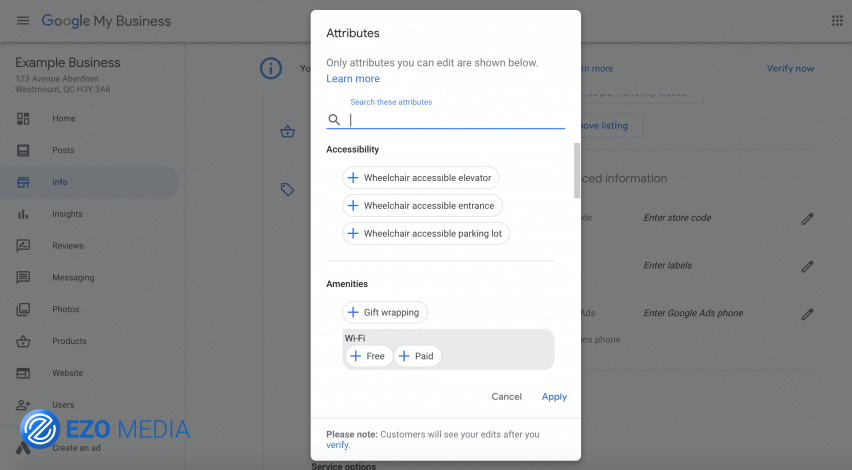Click the Photos icon in sidebar
This screenshot has height=470, width=852.
point(23,309)
